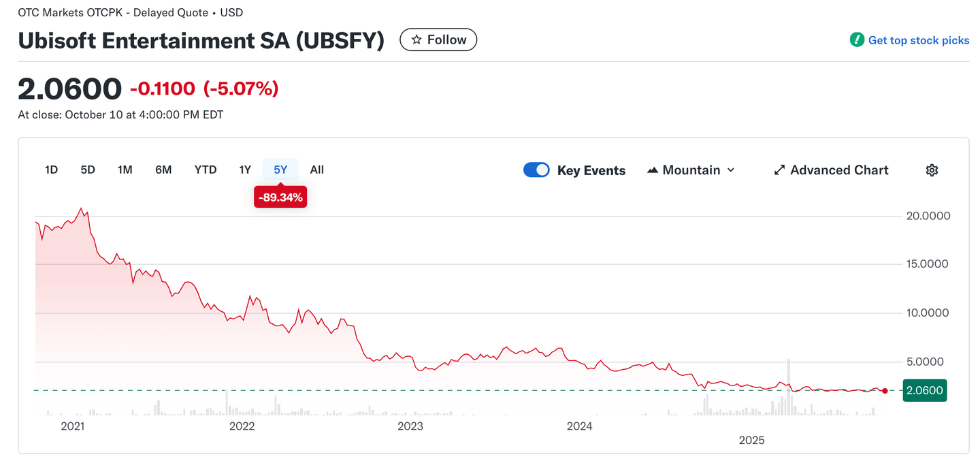The image size is (980, 459).
Task: Select the 1D time range
Action: point(51,170)
